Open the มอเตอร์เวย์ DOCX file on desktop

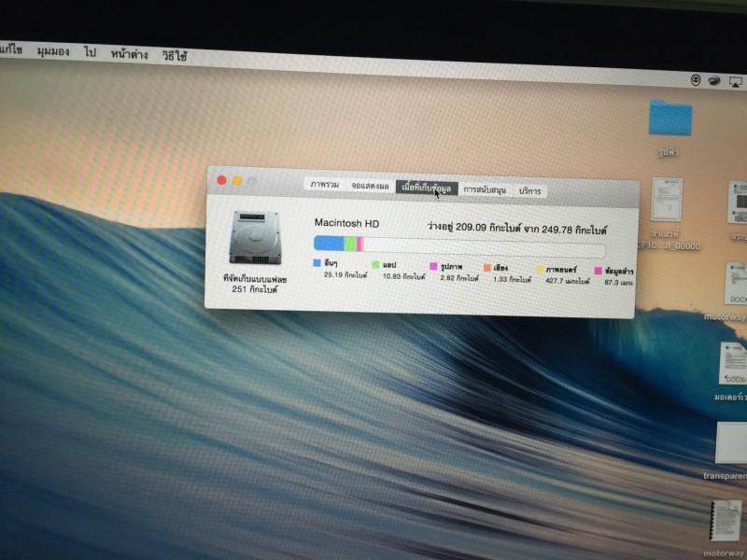(x=731, y=362)
